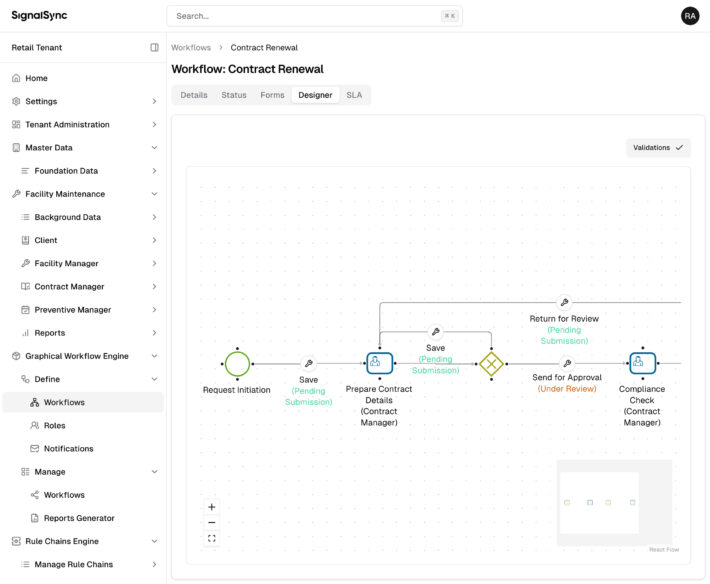Click the workflow minimap panel
Image resolution: width=710 pixels, height=584 pixels.
point(614,503)
